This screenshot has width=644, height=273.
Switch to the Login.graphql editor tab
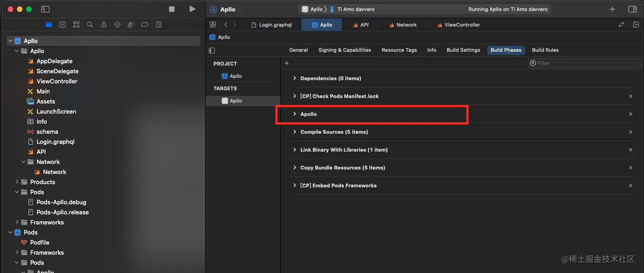(272, 25)
